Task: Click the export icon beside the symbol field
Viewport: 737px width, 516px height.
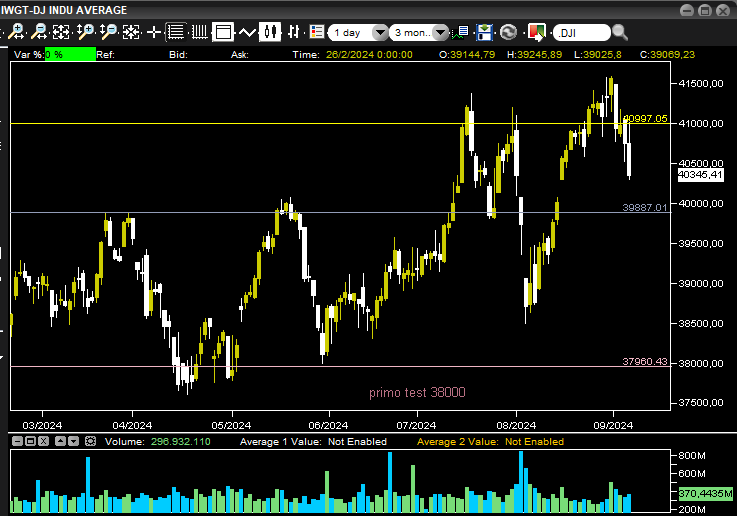Action: coord(536,32)
